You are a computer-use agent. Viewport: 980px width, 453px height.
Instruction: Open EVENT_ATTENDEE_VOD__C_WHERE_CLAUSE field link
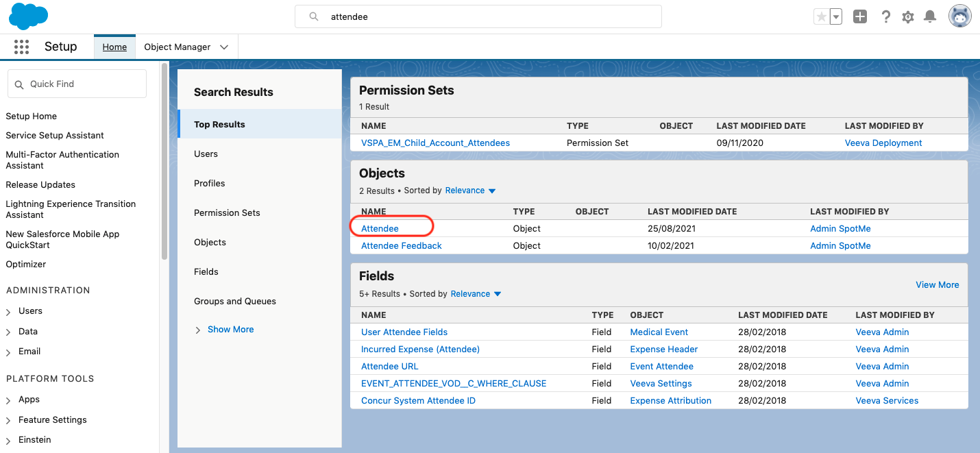point(454,383)
